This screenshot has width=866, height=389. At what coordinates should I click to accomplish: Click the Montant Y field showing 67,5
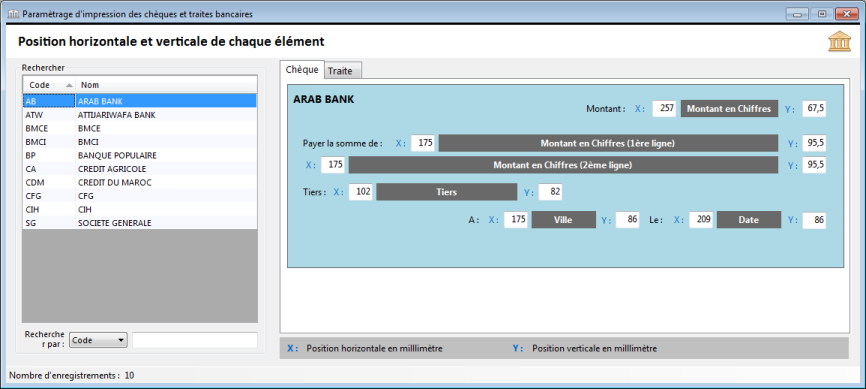click(814, 109)
